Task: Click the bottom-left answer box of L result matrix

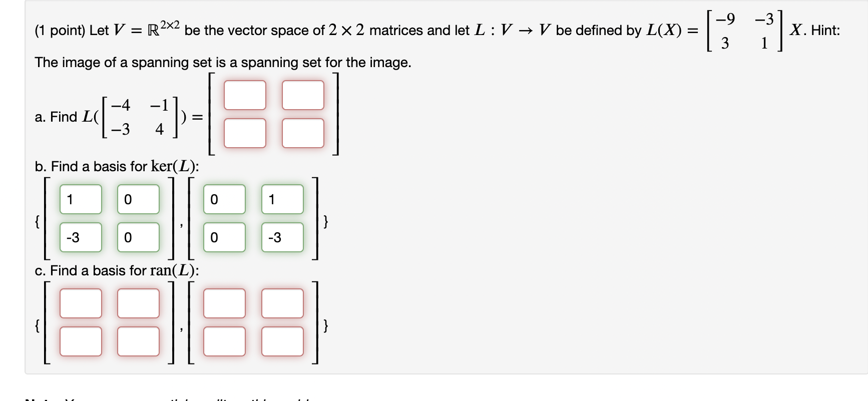Action: point(245,132)
